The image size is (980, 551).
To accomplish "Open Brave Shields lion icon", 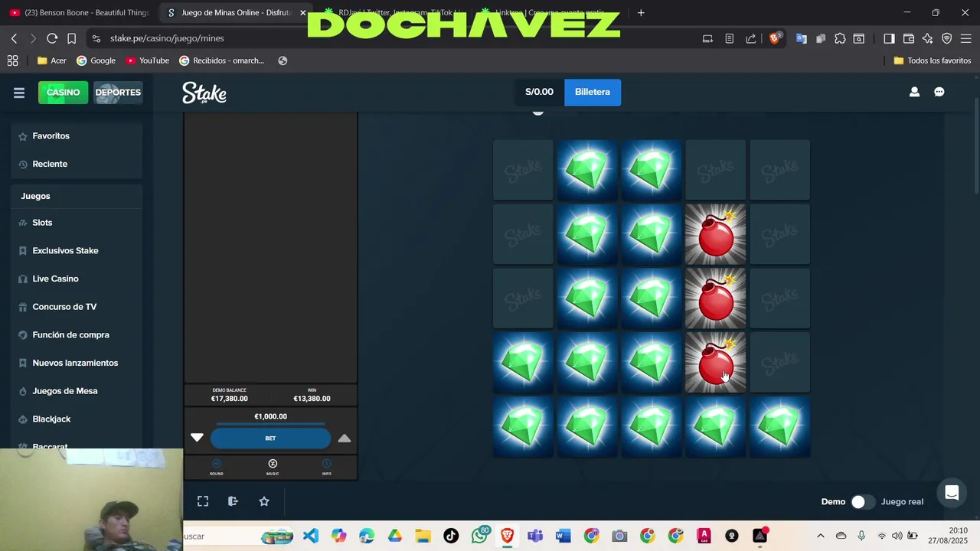I will (x=775, y=38).
